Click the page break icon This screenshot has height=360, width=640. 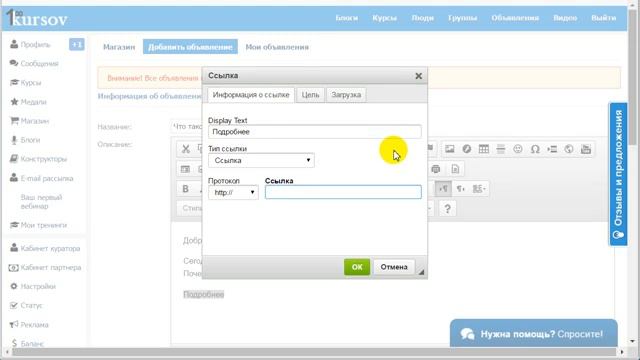(x=552, y=149)
